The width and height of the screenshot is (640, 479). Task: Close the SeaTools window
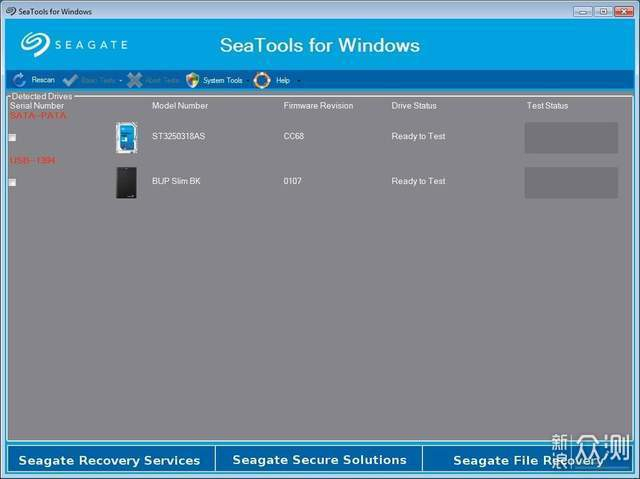tap(624, 11)
